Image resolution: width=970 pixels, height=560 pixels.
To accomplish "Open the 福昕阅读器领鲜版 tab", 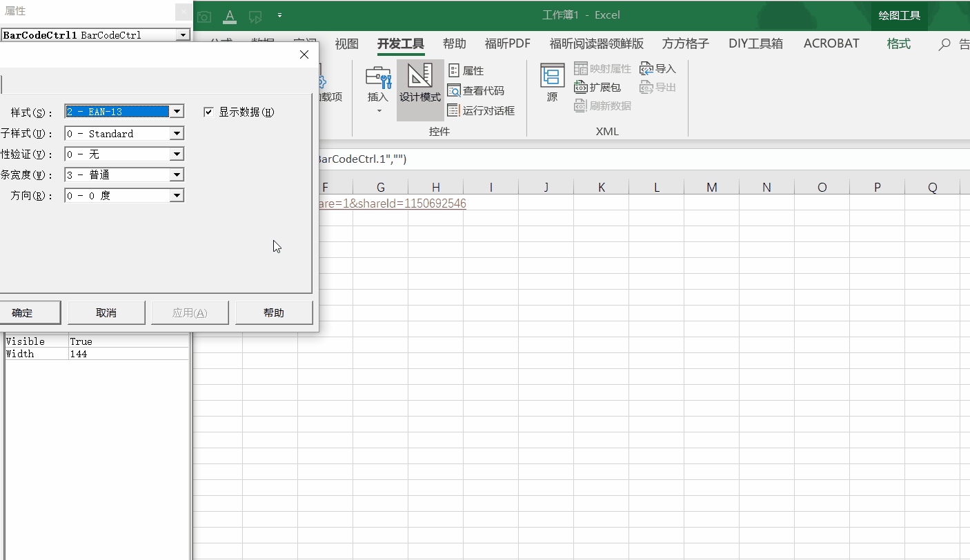I will point(597,43).
